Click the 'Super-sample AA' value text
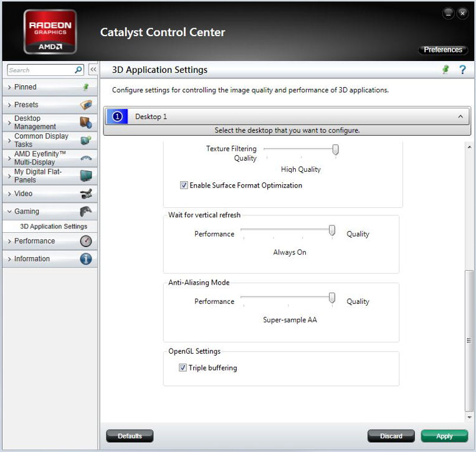Viewport: 476px width, 452px height. 290,320
